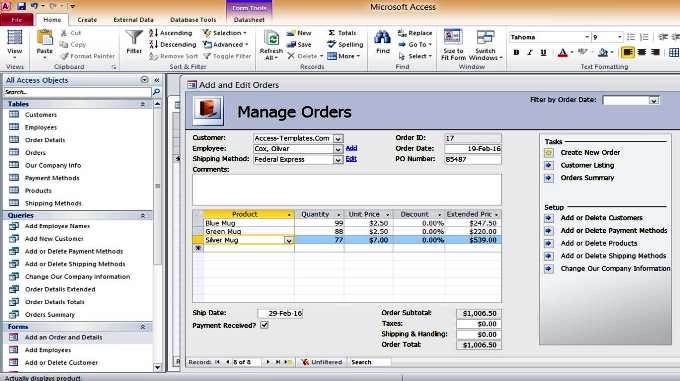The image size is (680, 381).
Task: Open Customer Listing task
Action: click(x=587, y=165)
